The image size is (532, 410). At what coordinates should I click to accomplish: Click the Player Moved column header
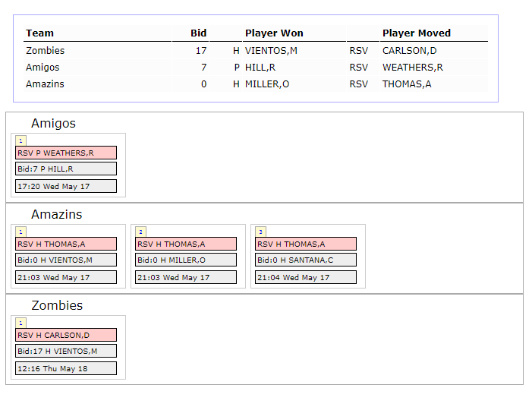(417, 33)
